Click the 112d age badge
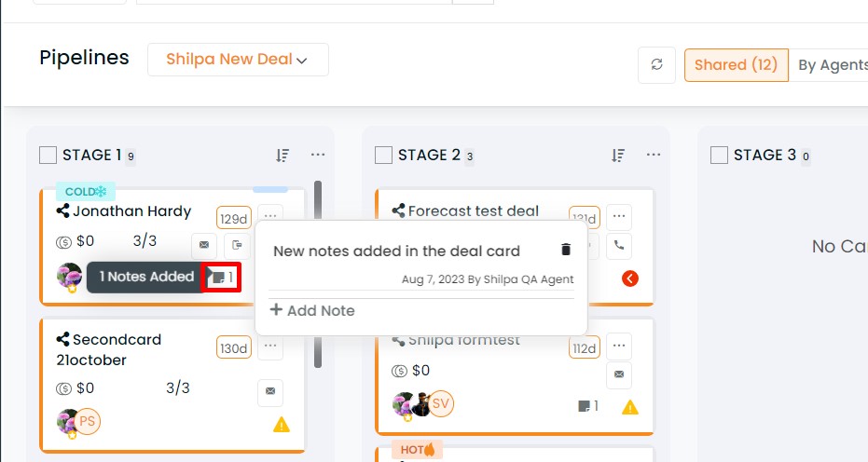The height and width of the screenshot is (462, 868). [x=585, y=348]
